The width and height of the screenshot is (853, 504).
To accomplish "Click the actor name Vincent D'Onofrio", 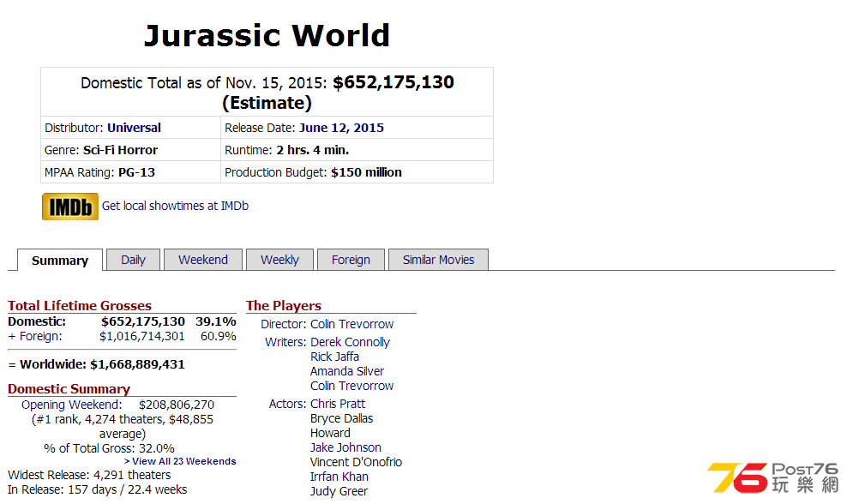I will tap(356, 462).
